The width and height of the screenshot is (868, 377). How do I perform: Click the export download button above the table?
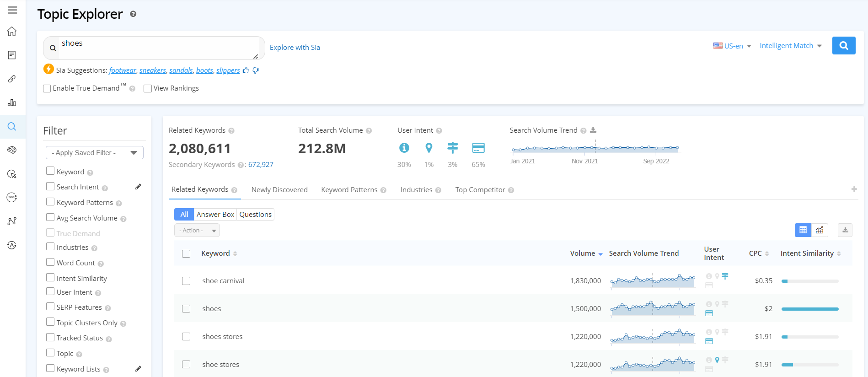click(x=845, y=230)
